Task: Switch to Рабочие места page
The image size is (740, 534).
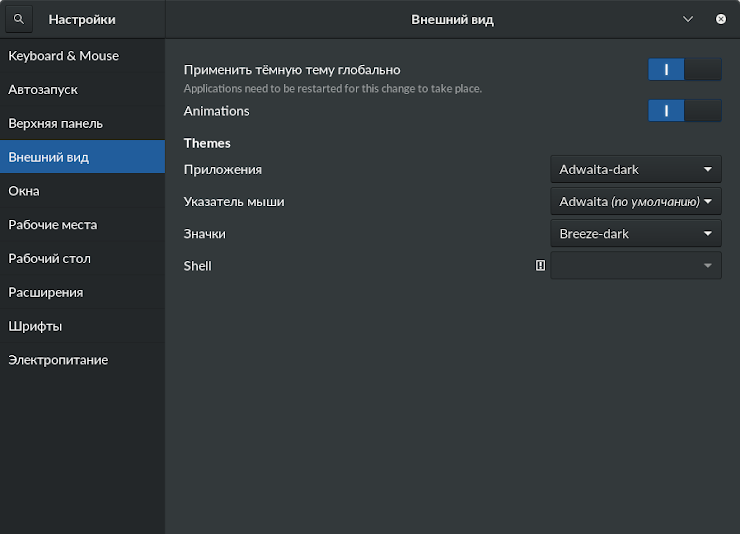Action: click(53, 225)
